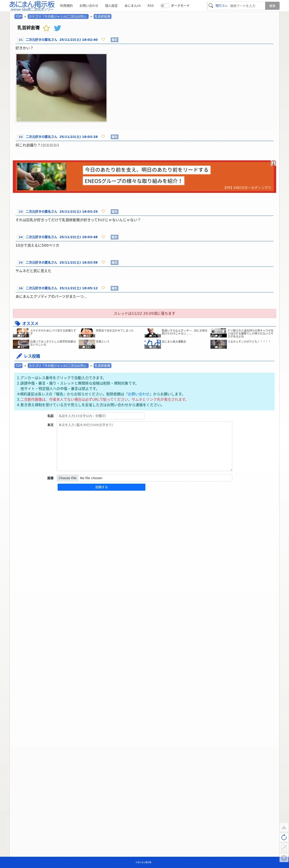Screen dimensions: 289x868
Task: Report post 1 with 報告 button
Action: (x=115, y=40)
